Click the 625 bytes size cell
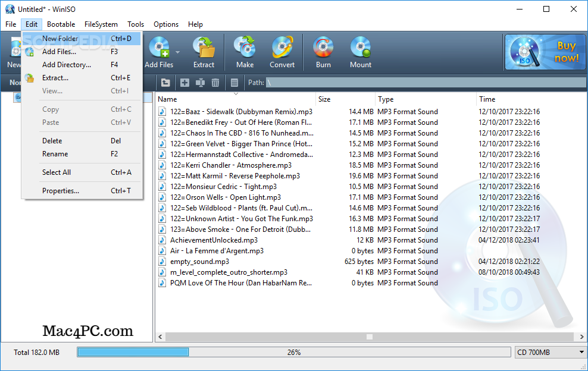The image size is (588, 371). [359, 262]
